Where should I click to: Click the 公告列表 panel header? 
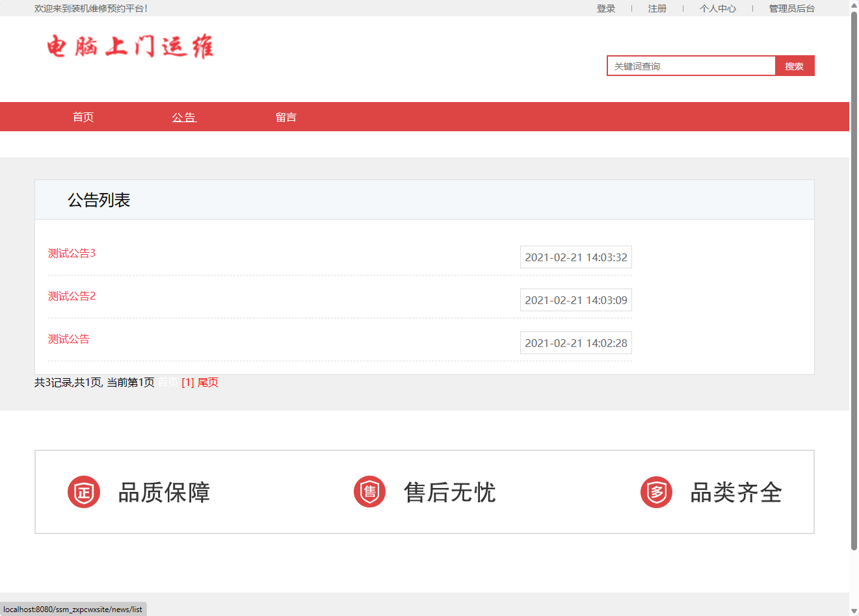99,199
